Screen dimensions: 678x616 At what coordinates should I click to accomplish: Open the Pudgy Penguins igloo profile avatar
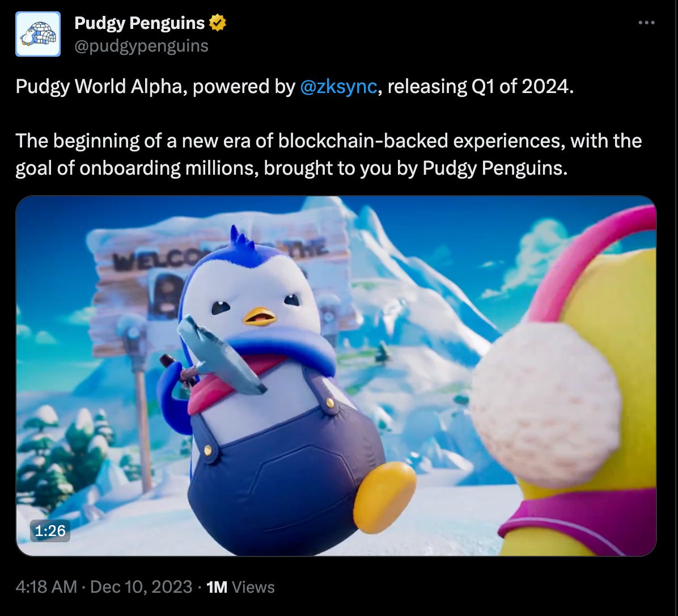[x=38, y=34]
